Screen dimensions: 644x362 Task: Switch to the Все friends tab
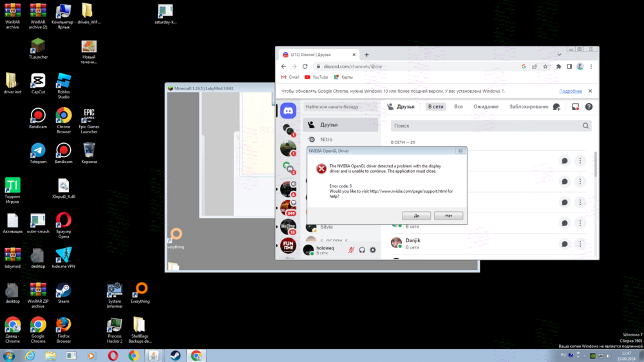coord(459,107)
